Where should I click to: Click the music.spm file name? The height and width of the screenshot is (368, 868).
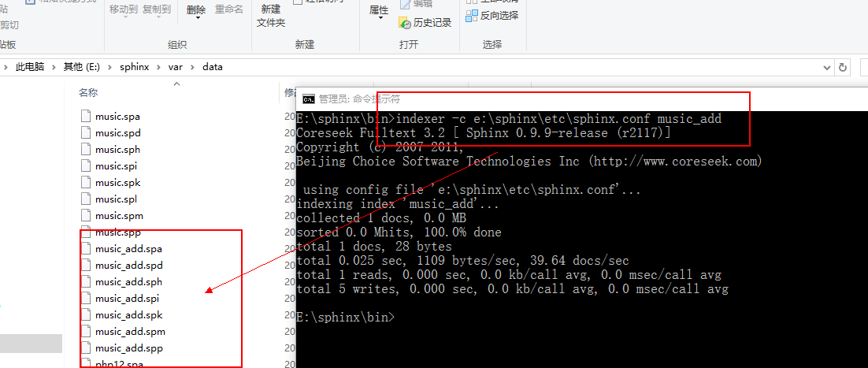(x=119, y=215)
